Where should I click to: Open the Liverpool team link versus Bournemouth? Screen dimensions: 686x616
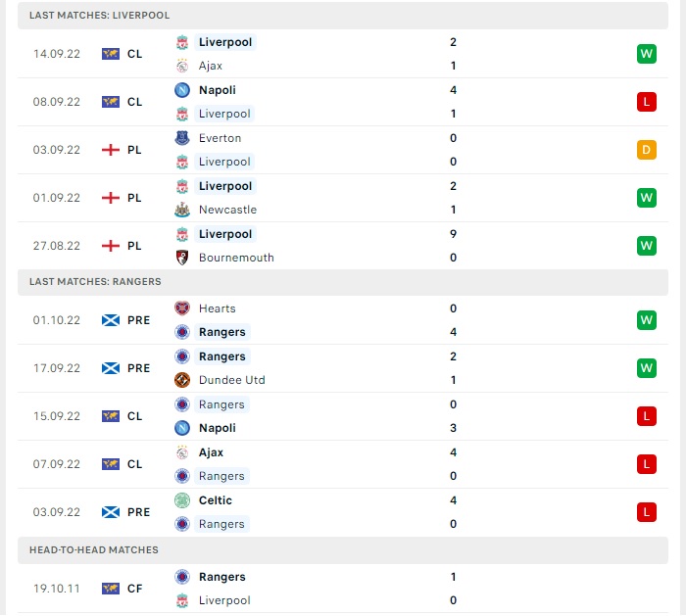[x=225, y=234]
